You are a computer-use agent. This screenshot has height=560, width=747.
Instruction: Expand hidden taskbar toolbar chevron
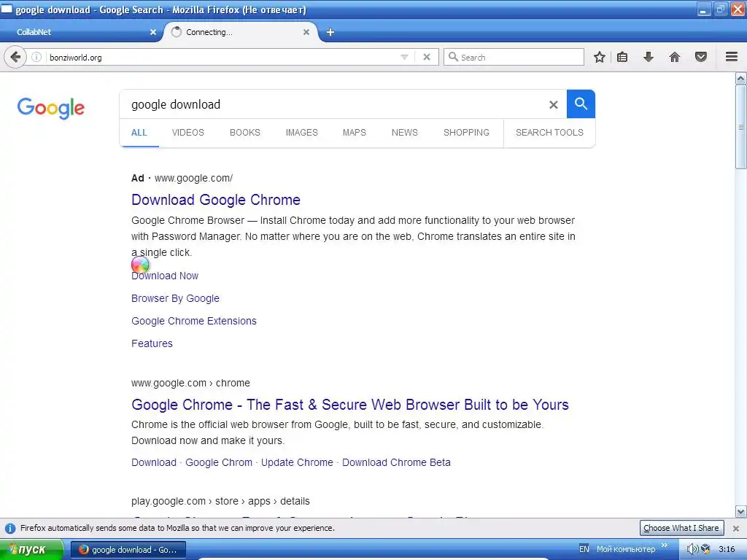click(x=665, y=545)
